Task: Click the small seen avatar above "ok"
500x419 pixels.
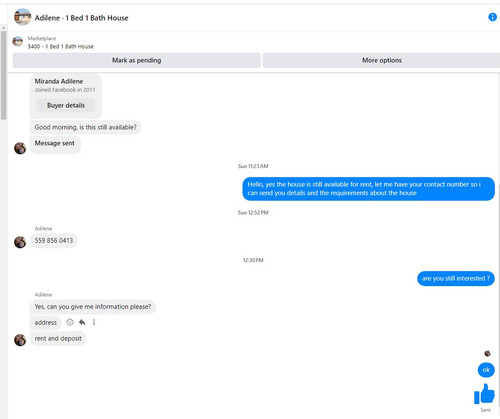Action: [487, 353]
